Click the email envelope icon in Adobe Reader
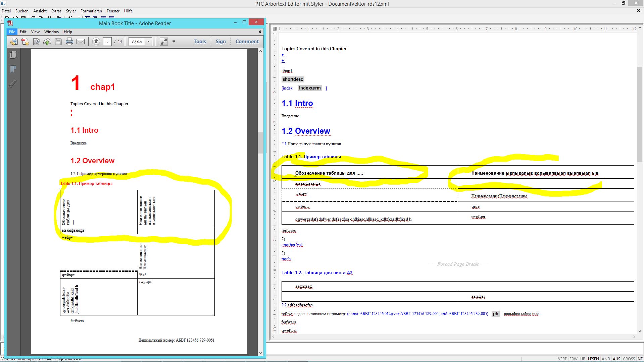This screenshot has width=644, height=362. click(81, 42)
